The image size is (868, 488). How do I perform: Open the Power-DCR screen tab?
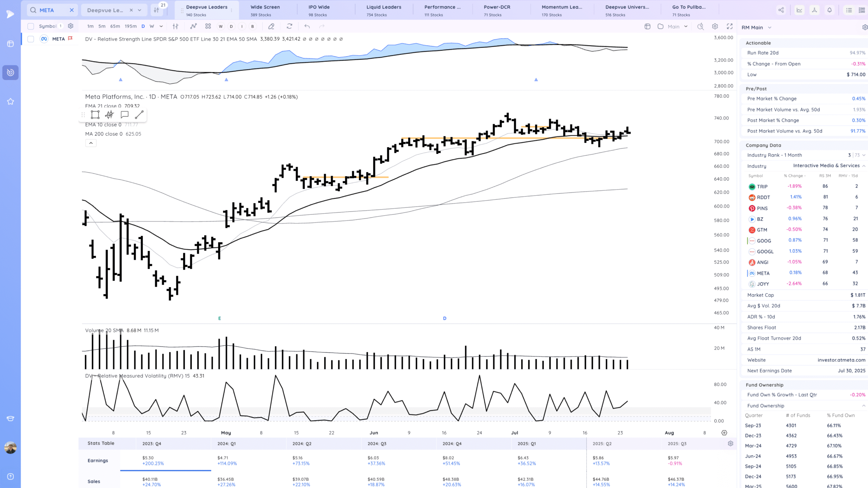coord(497,10)
